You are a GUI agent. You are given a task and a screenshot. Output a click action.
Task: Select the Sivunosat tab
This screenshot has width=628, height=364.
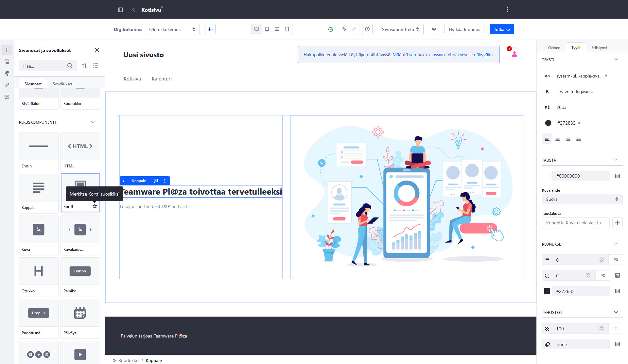click(x=33, y=84)
